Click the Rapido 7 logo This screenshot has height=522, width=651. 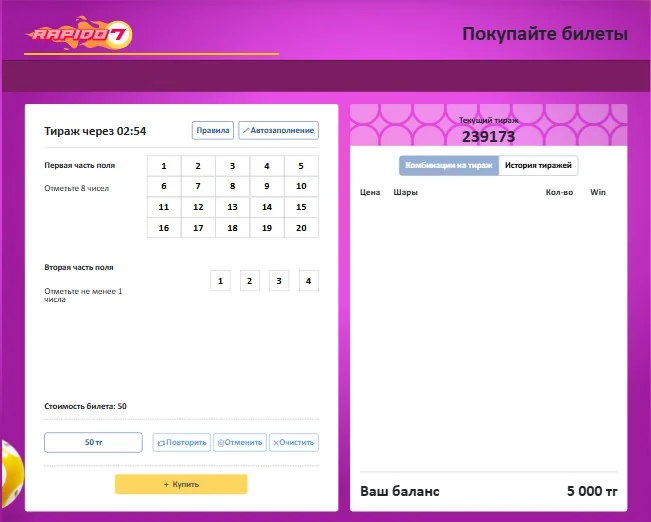[79, 33]
